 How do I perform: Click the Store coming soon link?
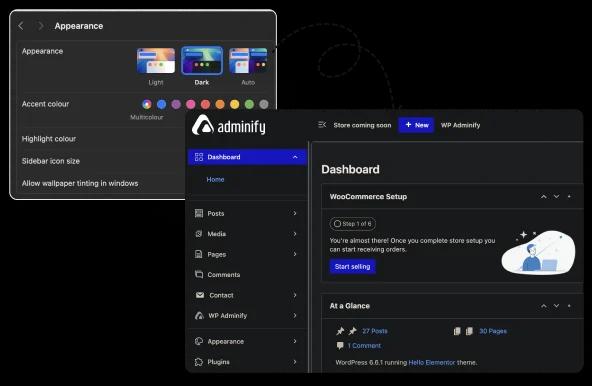point(362,125)
